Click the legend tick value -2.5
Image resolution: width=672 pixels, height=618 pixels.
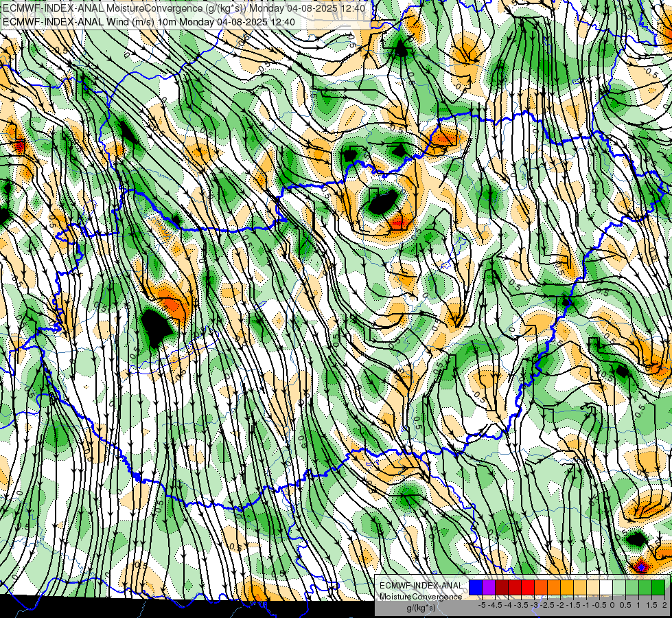tap(547, 605)
